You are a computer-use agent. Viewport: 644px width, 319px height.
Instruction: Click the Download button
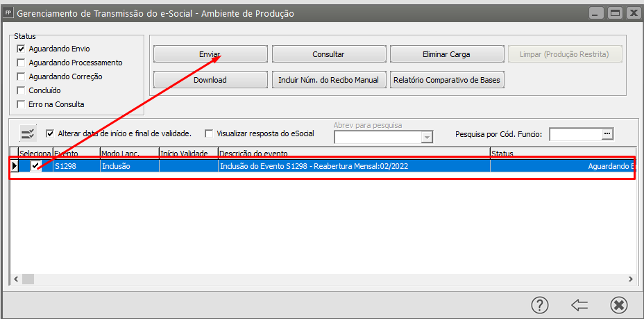pos(210,80)
